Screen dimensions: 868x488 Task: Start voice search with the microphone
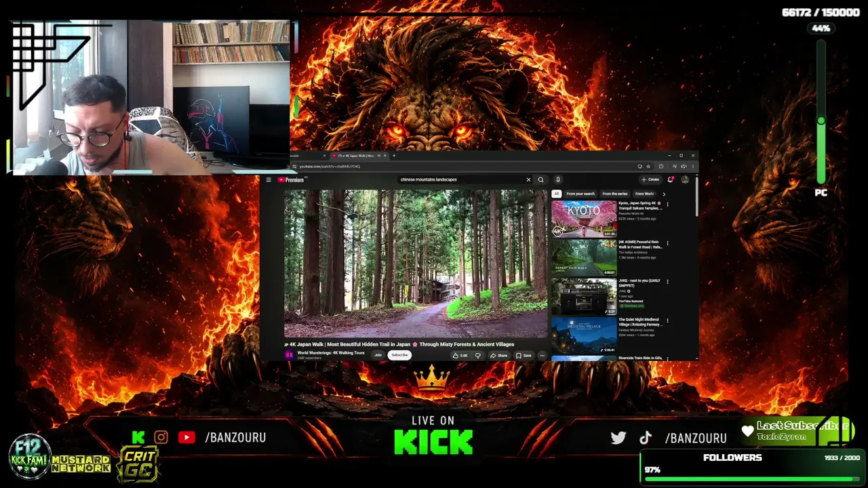(557, 180)
